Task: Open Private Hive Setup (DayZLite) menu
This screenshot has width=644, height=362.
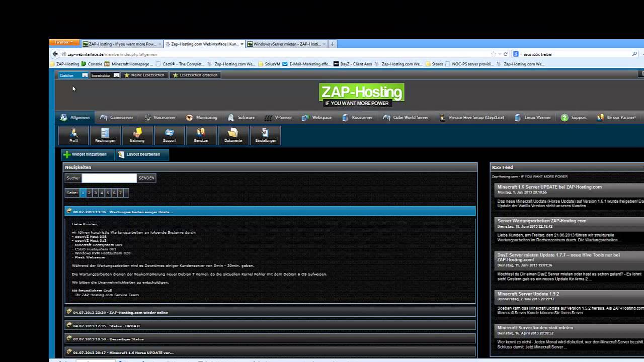Action: click(471, 118)
